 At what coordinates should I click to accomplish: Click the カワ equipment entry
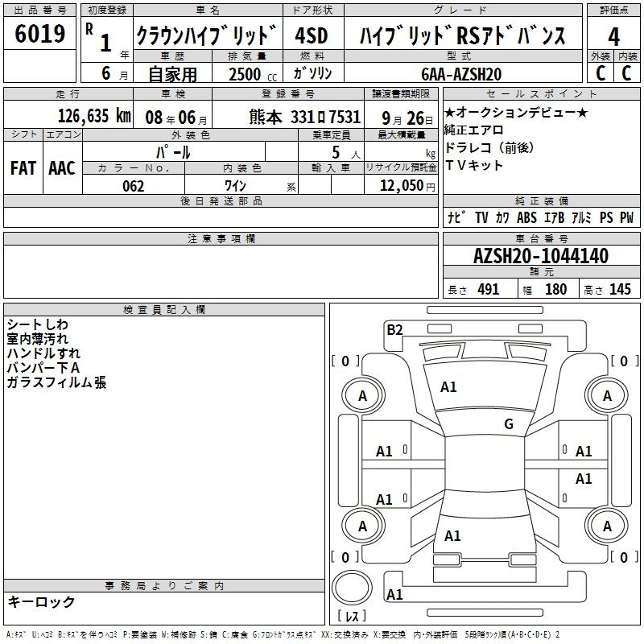[x=502, y=217]
